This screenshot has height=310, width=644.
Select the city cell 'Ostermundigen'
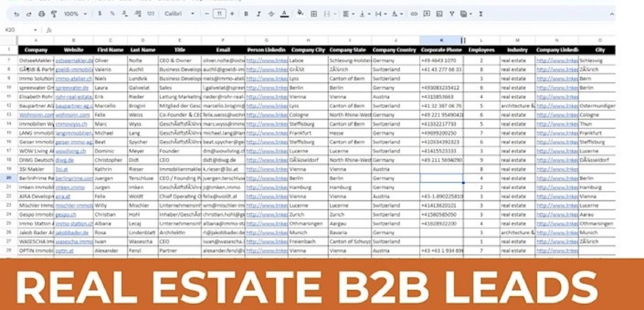click(x=597, y=106)
